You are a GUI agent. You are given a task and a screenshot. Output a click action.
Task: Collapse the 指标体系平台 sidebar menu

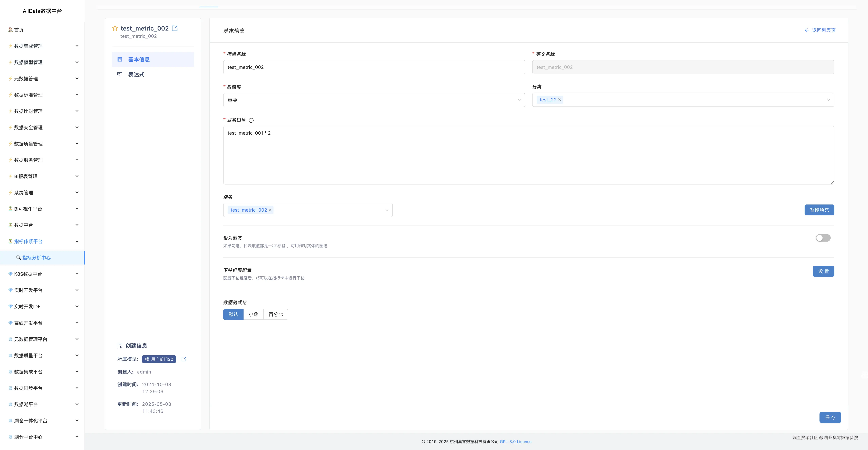(77, 241)
